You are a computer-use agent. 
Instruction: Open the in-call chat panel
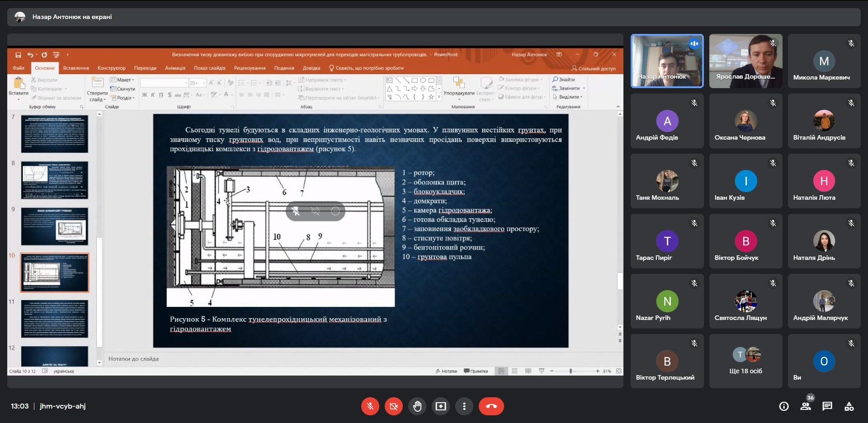[827, 406]
